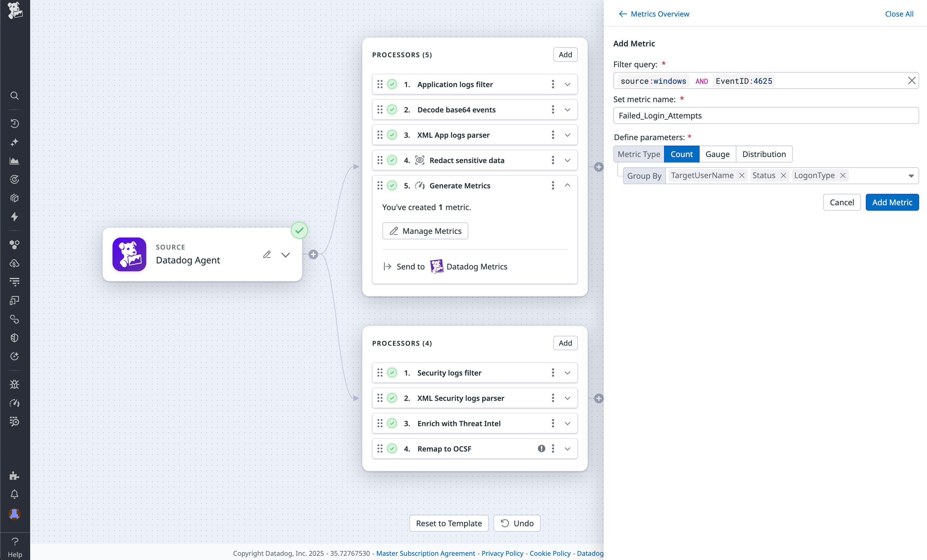Click the Add Metric button
This screenshot has width=927, height=560.
click(892, 202)
